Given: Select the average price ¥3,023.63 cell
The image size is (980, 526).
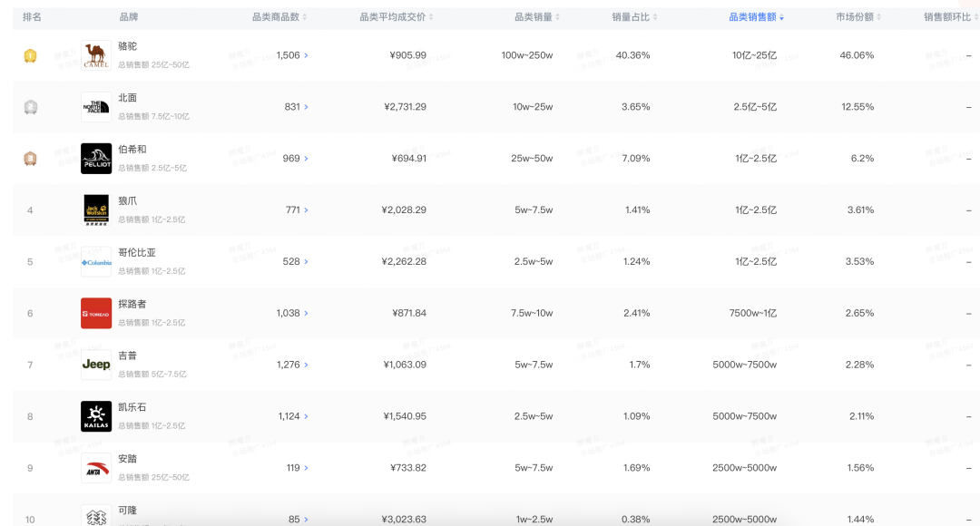Looking at the screenshot, I should (x=404, y=519).
